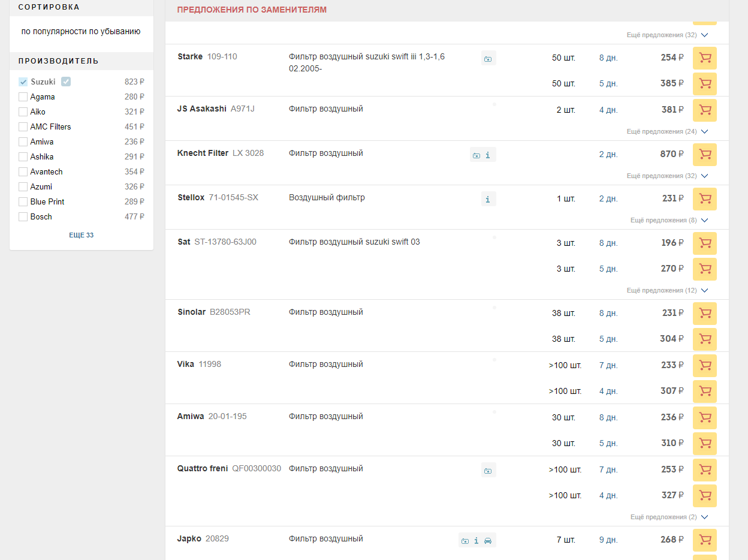Tick the Blue Print manufacturer checkbox
This screenshot has width=748, height=560.
point(23,202)
